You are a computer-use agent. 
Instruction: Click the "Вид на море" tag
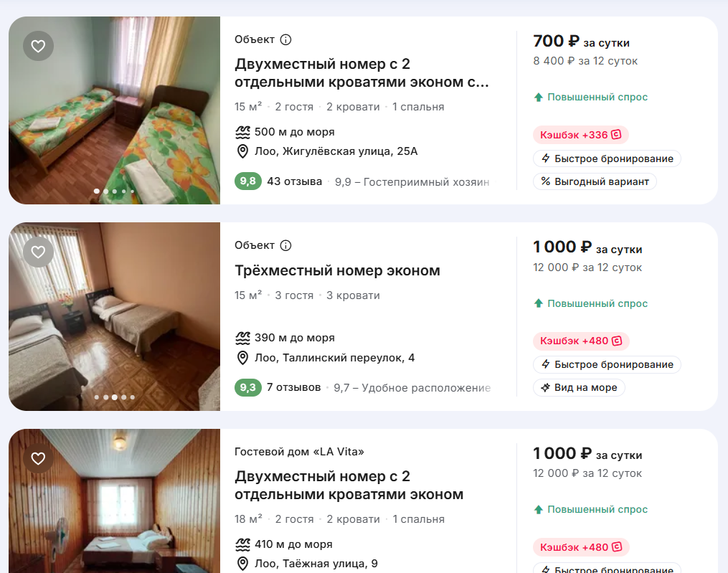pyautogui.click(x=579, y=388)
